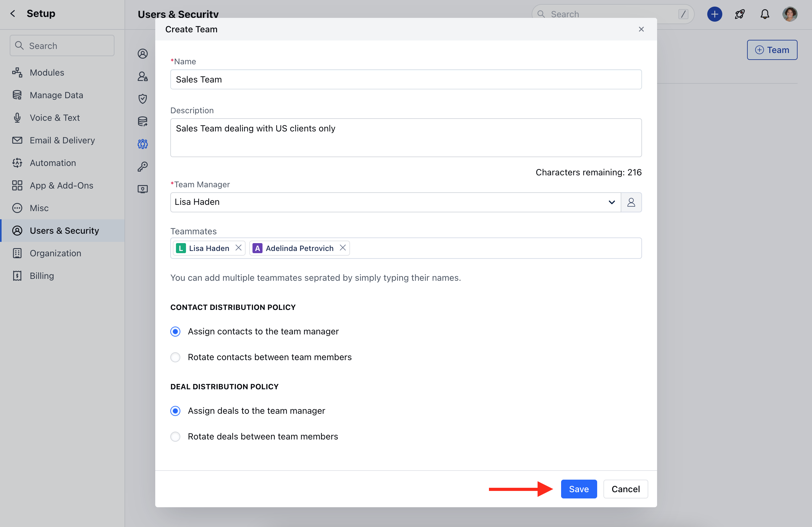Select Rotate contacts between team members
The image size is (812, 527).
(x=175, y=357)
